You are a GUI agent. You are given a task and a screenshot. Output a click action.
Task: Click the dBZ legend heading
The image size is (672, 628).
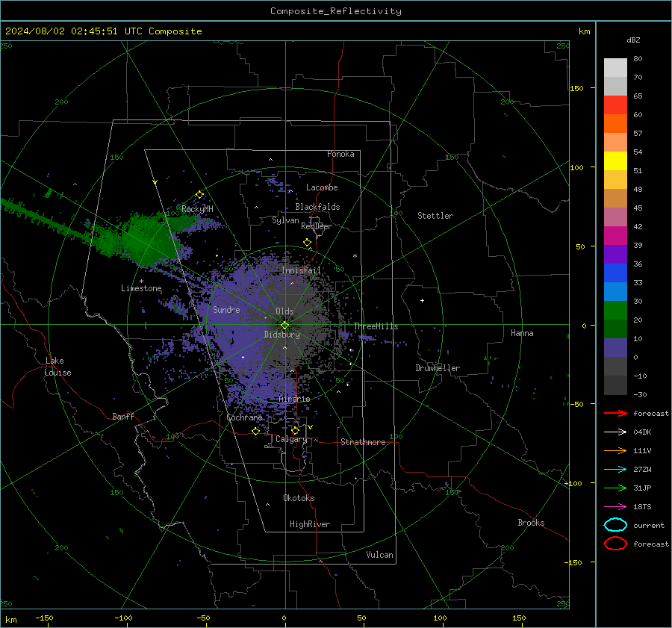point(633,40)
